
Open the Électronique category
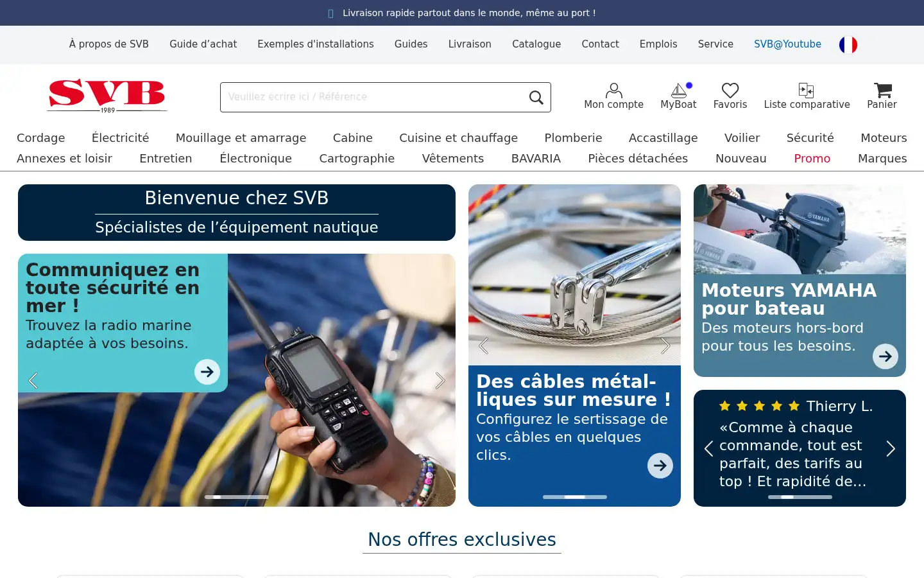coord(255,159)
